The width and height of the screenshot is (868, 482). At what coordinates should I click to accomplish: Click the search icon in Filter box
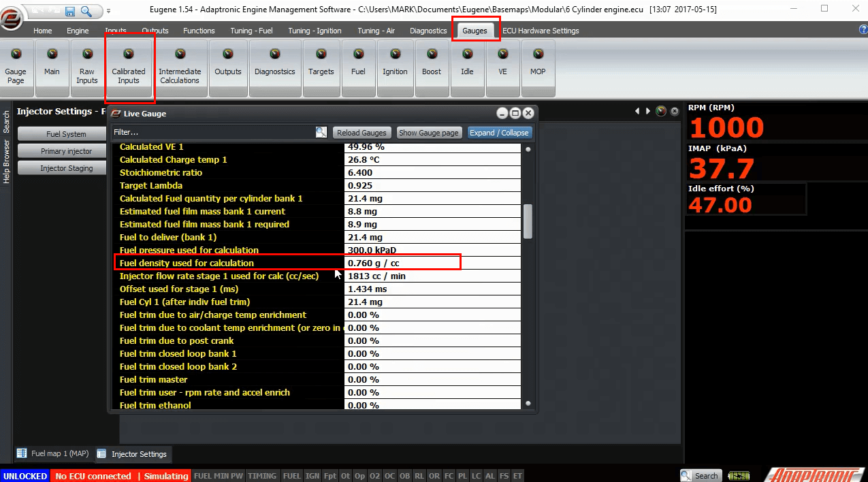(321, 132)
